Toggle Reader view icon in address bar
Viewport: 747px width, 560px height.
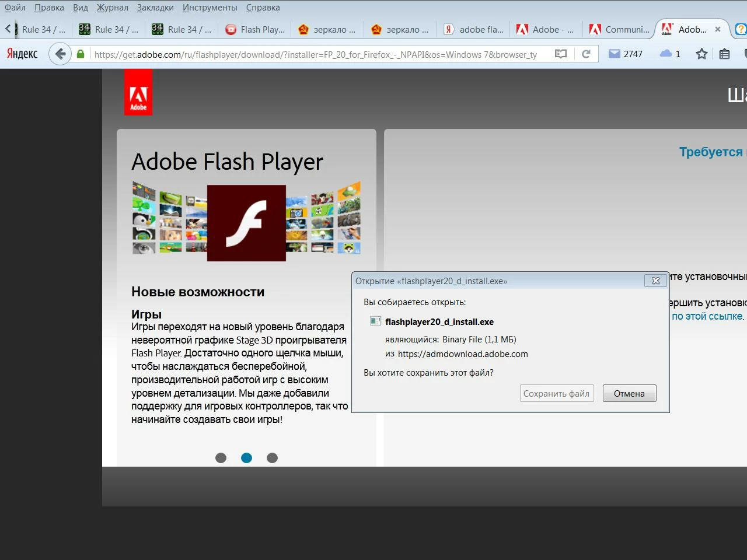click(x=561, y=54)
